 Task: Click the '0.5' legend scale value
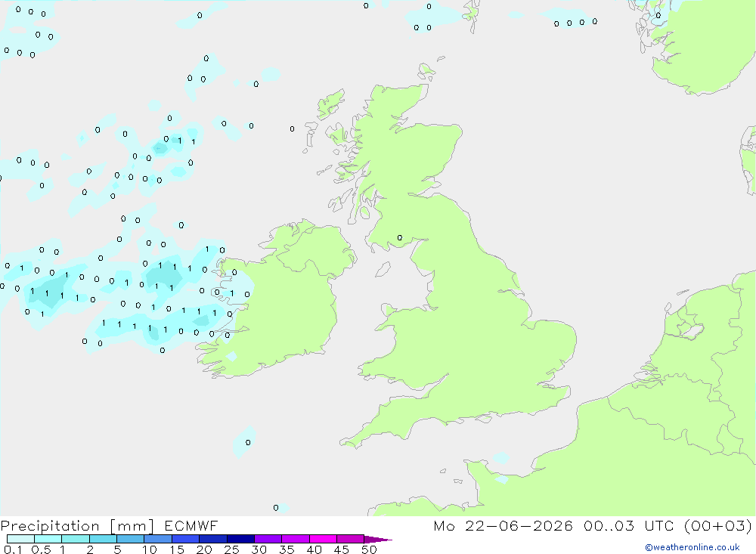click(41, 549)
